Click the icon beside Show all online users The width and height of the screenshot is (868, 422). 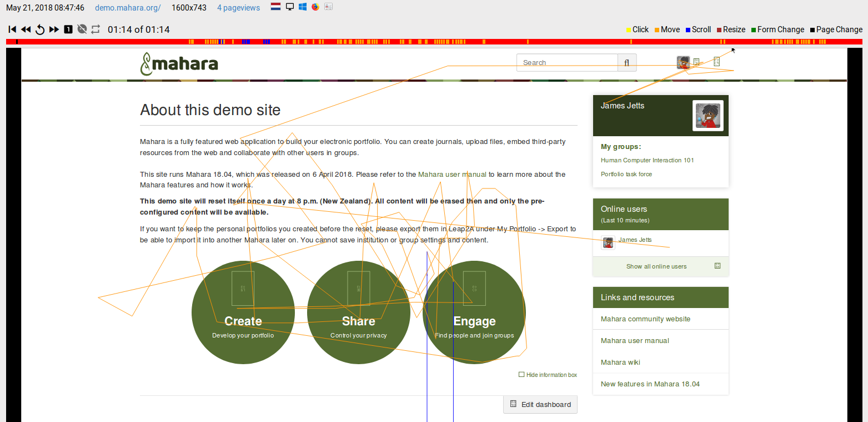pyautogui.click(x=718, y=266)
